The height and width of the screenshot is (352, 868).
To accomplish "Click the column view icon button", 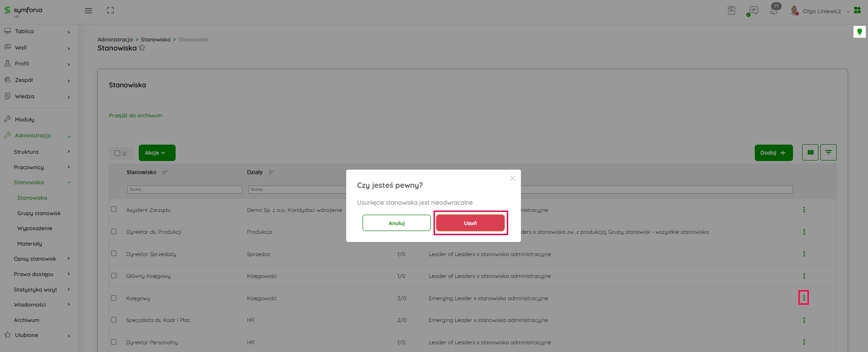I will (x=810, y=153).
